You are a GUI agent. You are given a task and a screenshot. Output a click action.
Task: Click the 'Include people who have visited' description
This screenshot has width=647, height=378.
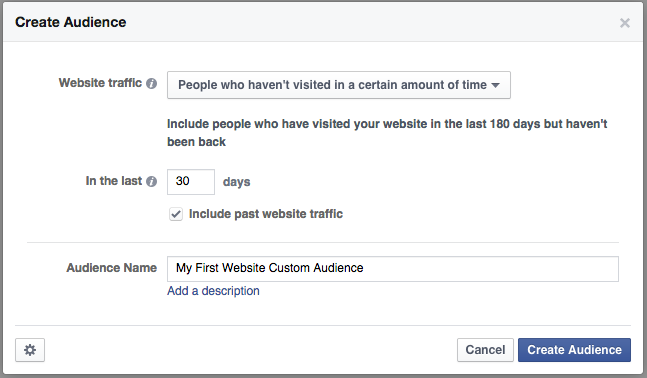pos(387,133)
